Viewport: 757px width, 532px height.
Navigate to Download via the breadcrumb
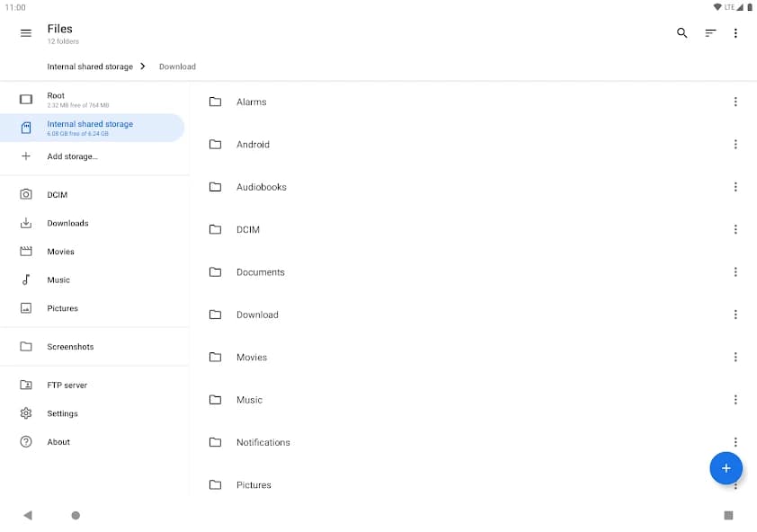(176, 66)
